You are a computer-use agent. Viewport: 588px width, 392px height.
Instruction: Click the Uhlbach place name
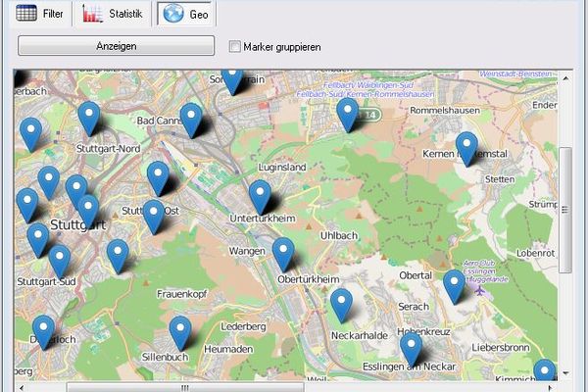339,235
